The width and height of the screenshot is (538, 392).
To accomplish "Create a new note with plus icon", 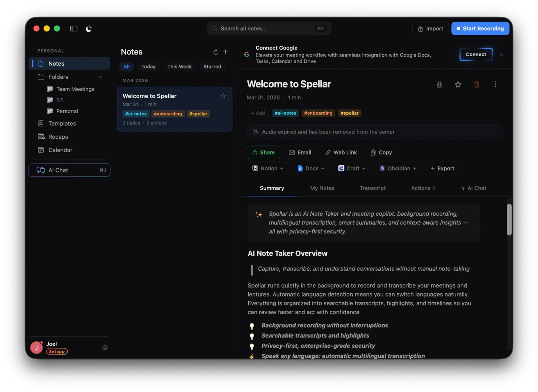I will pyautogui.click(x=225, y=52).
